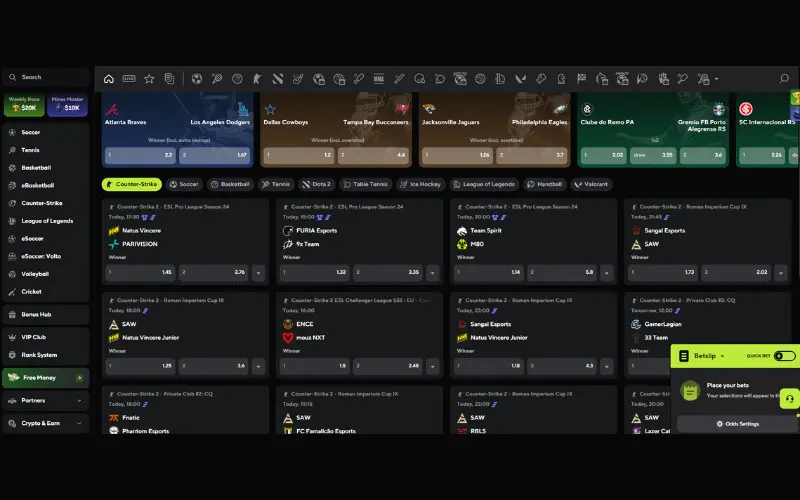Open League of Legends in left sidebar
Image resolution: width=800 pixels, height=500 pixels.
(x=45, y=221)
